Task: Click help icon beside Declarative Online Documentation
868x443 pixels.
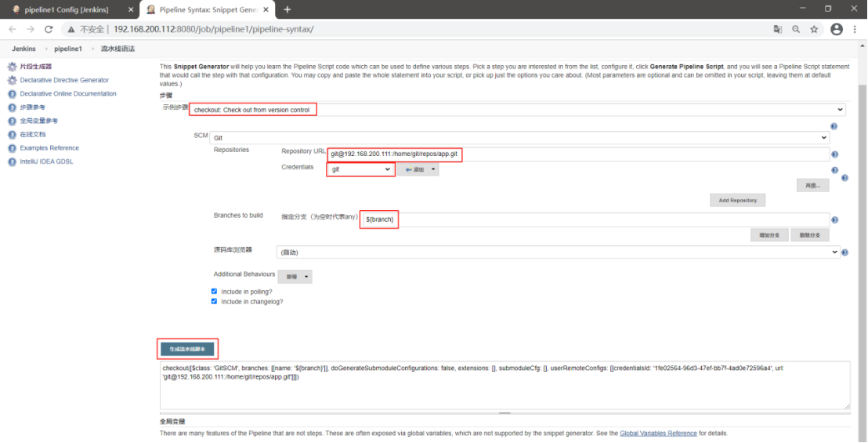Action: coord(13,94)
